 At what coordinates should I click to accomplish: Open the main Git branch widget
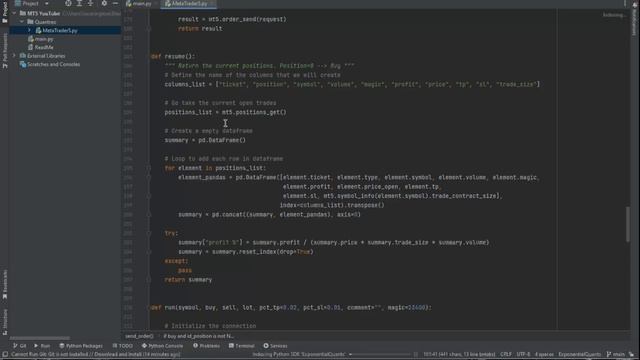click(x=616, y=354)
